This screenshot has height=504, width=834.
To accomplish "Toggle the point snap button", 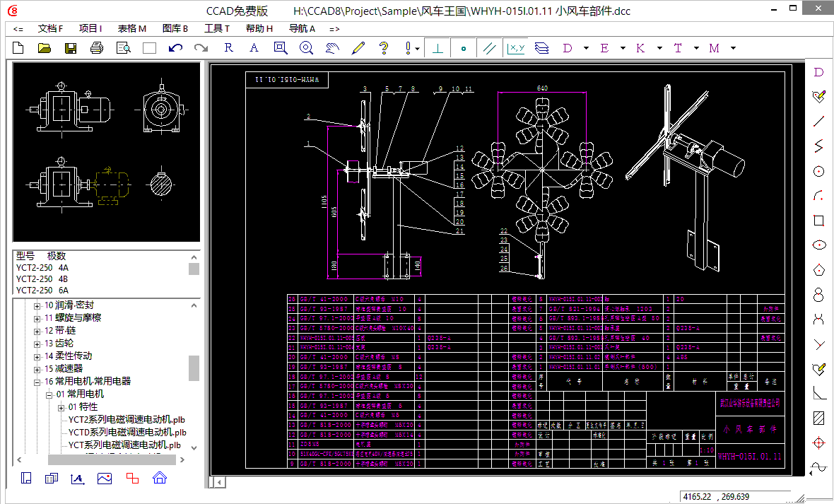I will coord(464,48).
